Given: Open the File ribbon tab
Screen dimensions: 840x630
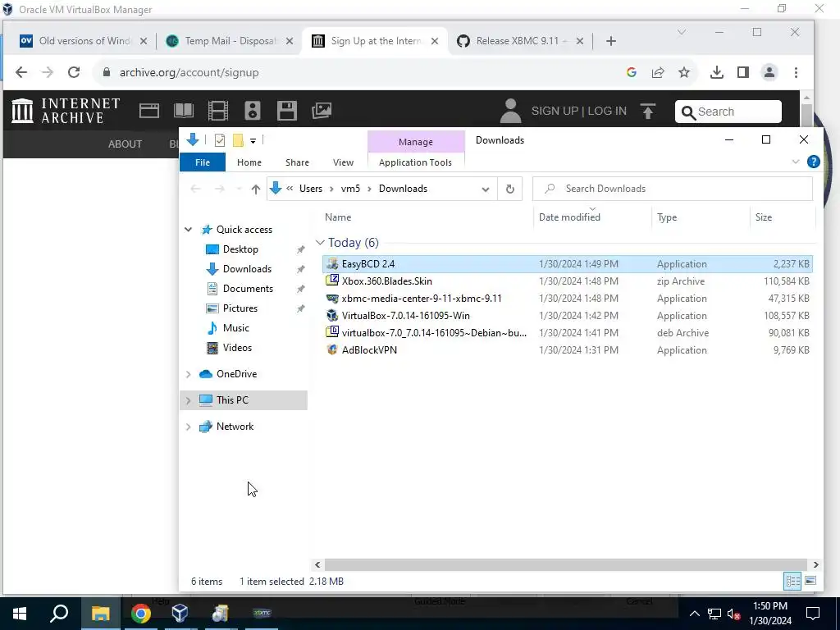Looking at the screenshot, I should tap(203, 162).
